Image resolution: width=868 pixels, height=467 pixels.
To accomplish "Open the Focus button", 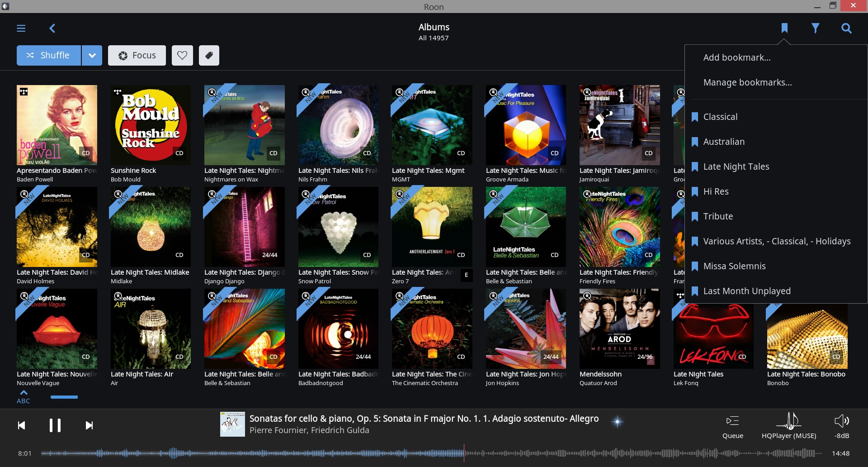I will click(x=137, y=55).
